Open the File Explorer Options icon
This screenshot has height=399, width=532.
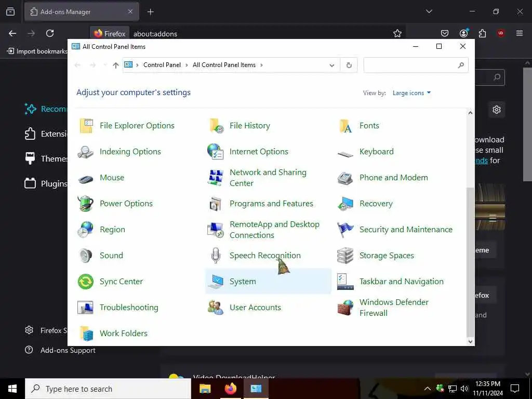(x=86, y=126)
